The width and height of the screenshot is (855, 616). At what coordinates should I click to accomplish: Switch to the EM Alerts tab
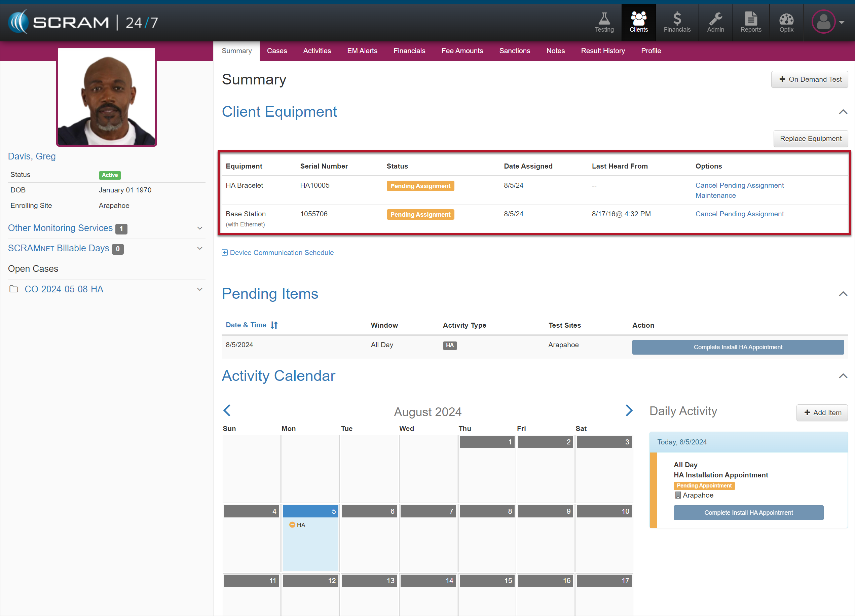tap(362, 51)
